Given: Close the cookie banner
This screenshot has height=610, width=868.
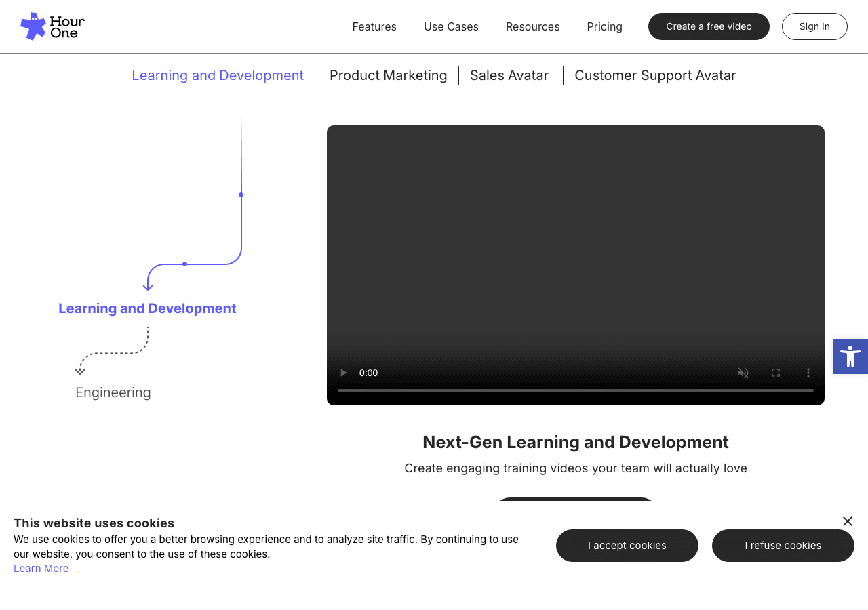Looking at the screenshot, I should tap(848, 521).
